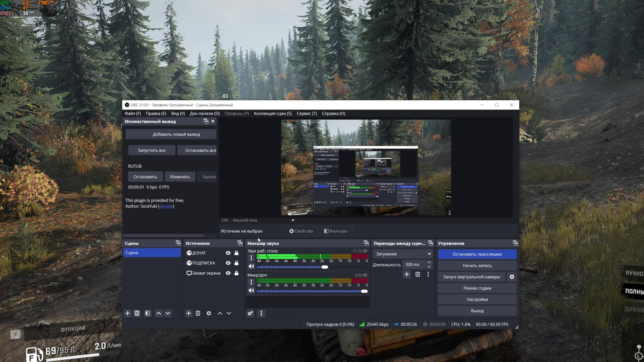The width and height of the screenshot is (644, 362).
Task: Click Остановить все button
Action: click(197, 150)
